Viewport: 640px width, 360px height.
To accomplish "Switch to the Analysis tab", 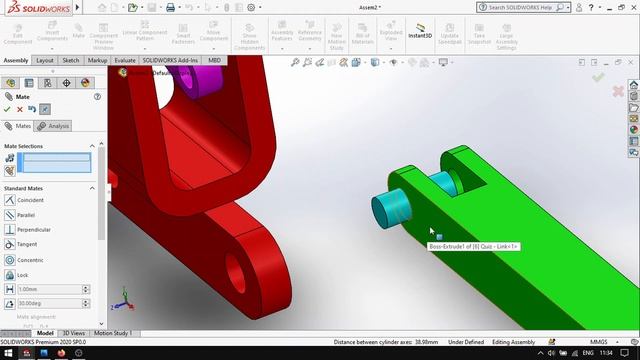I will tap(53, 126).
